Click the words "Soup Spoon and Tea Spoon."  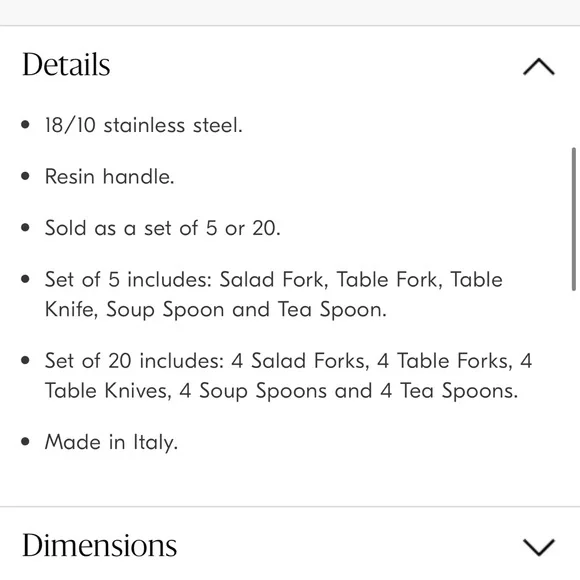[x=246, y=310]
